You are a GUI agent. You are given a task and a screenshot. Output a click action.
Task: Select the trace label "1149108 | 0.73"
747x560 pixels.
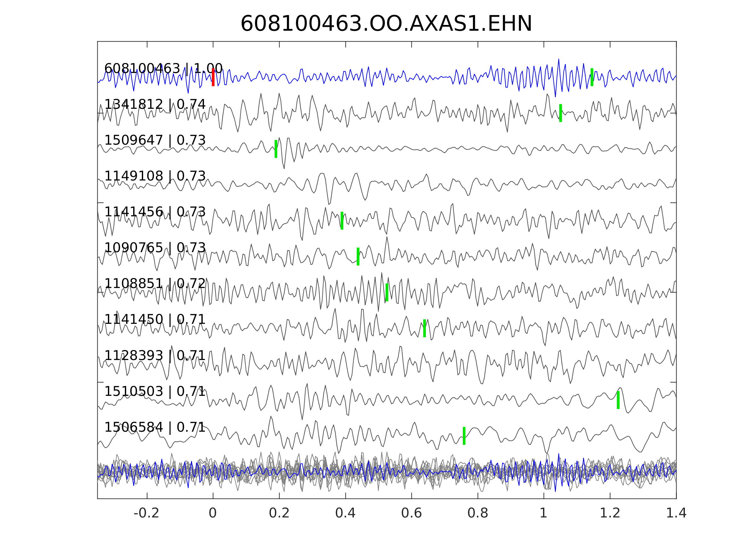tap(155, 176)
